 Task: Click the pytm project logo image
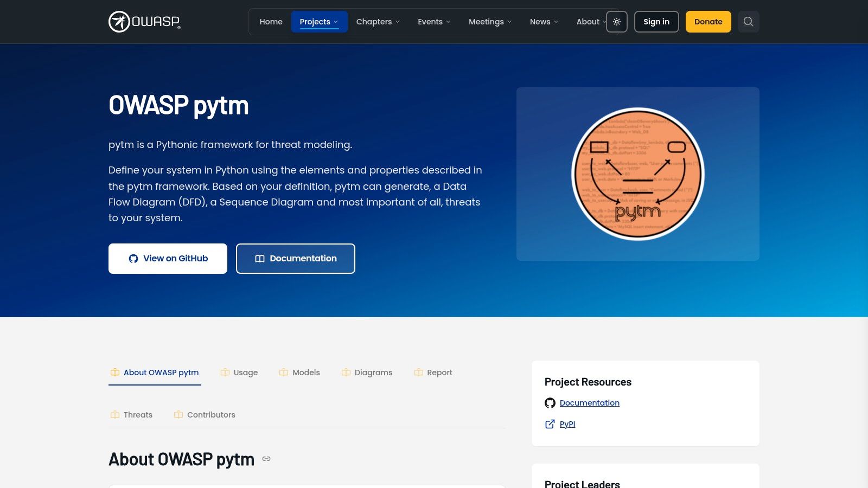tap(638, 174)
